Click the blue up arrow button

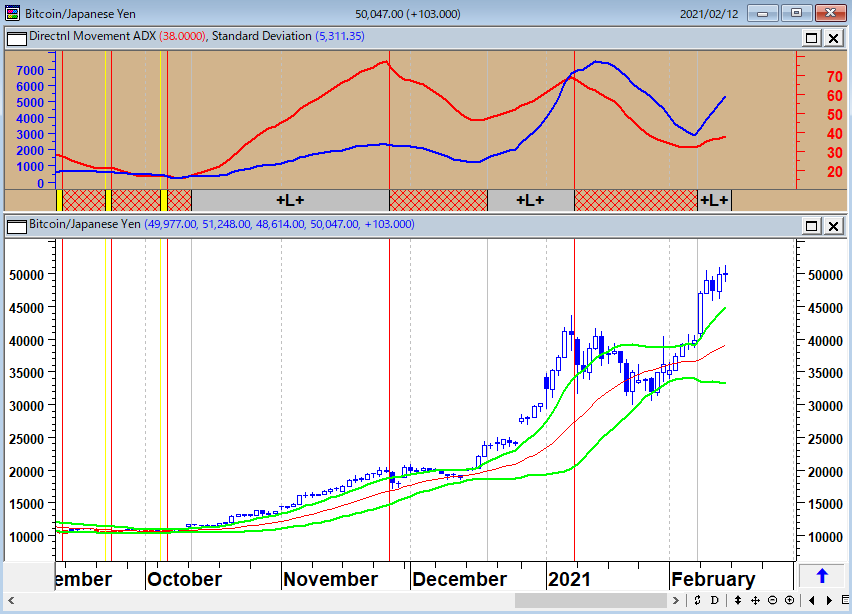point(822,577)
